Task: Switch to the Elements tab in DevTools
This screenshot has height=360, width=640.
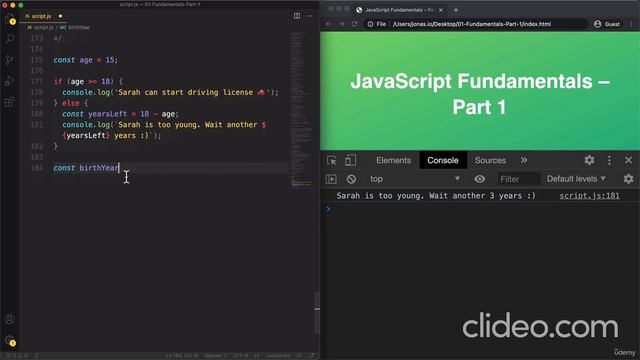Action: [x=393, y=160]
